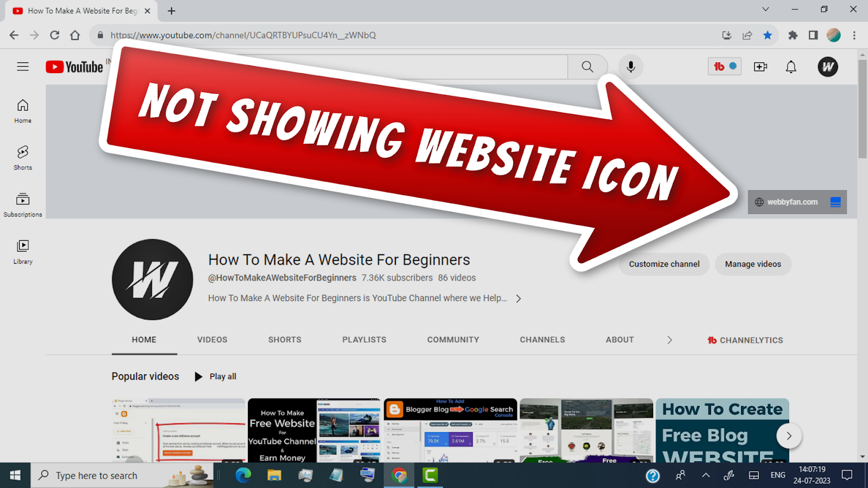Click the page vertical scrollbar
This screenshot has width=868, height=488.
pyautogui.click(x=863, y=108)
